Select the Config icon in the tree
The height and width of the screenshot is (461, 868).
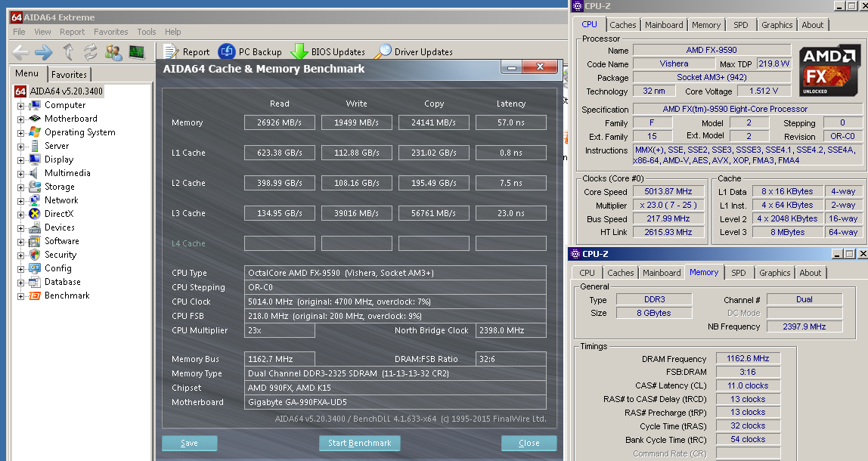tap(35, 268)
